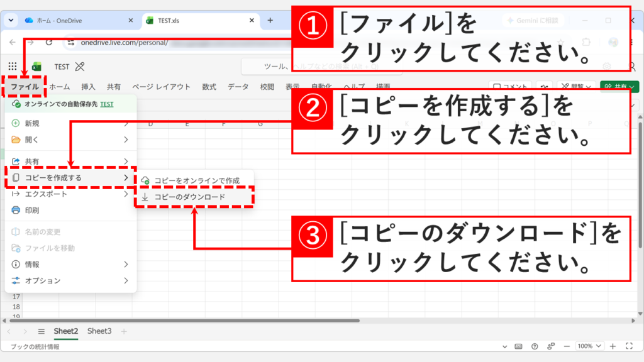Expand the コピーを作成する submenu chevron
The height and width of the screenshot is (362, 644).
point(126,178)
